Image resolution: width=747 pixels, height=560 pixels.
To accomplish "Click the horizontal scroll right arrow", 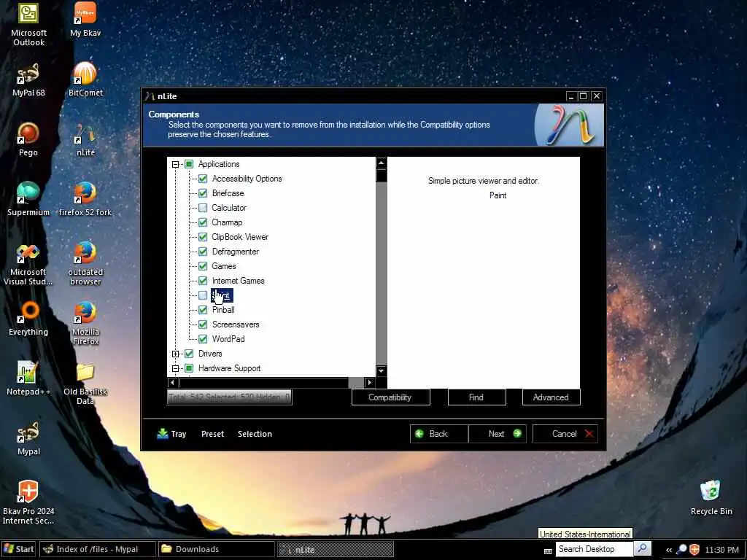I will (370, 382).
